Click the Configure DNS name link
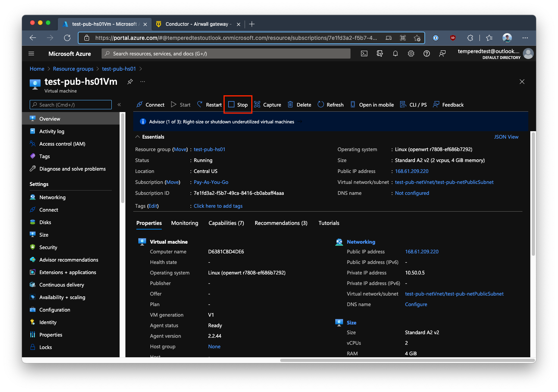This screenshot has width=558, height=392. click(416, 304)
